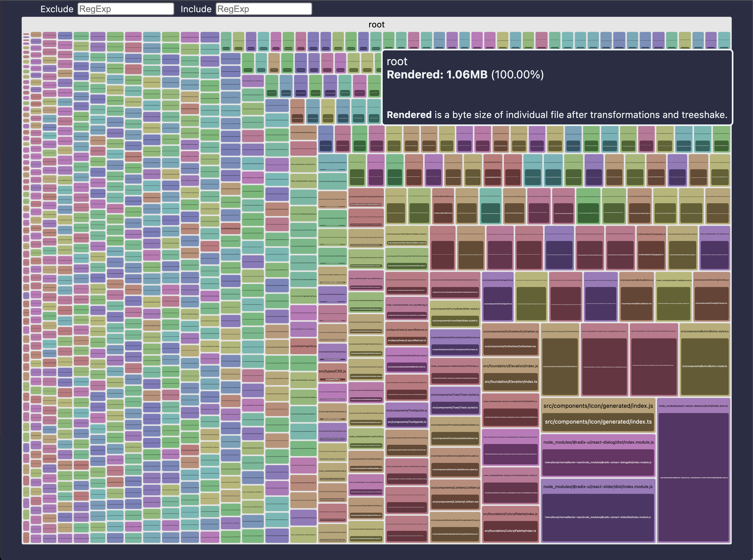Select the src/components/Icon/generated/index.ts inner block
This screenshot has height=560, width=753.
[598, 422]
